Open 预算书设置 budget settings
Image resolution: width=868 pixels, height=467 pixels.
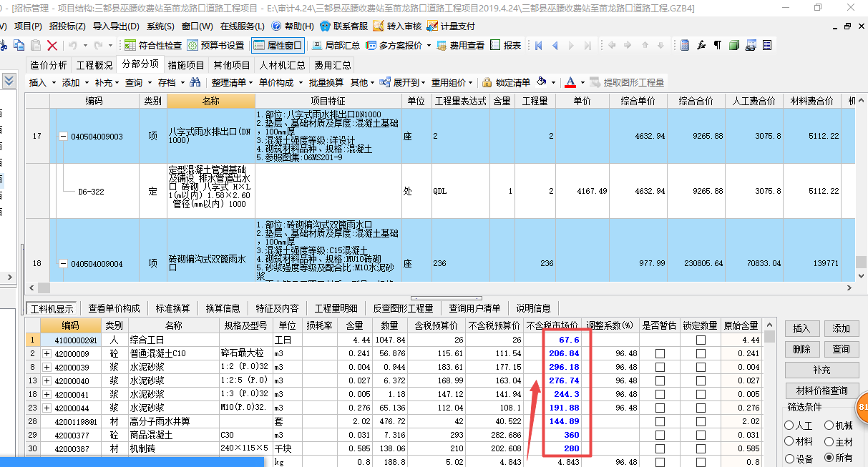pos(216,45)
